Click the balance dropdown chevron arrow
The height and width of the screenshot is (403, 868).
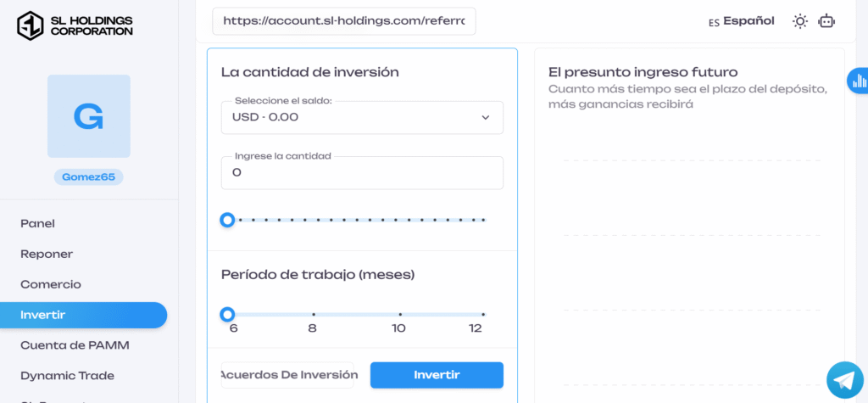486,117
